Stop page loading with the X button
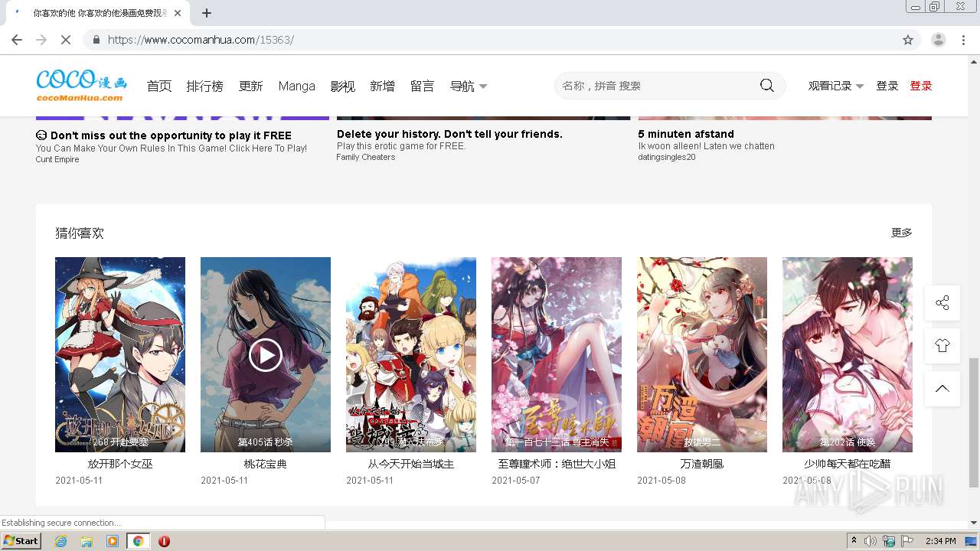Image resolution: width=980 pixels, height=551 pixels. click(x=65, y=40)
